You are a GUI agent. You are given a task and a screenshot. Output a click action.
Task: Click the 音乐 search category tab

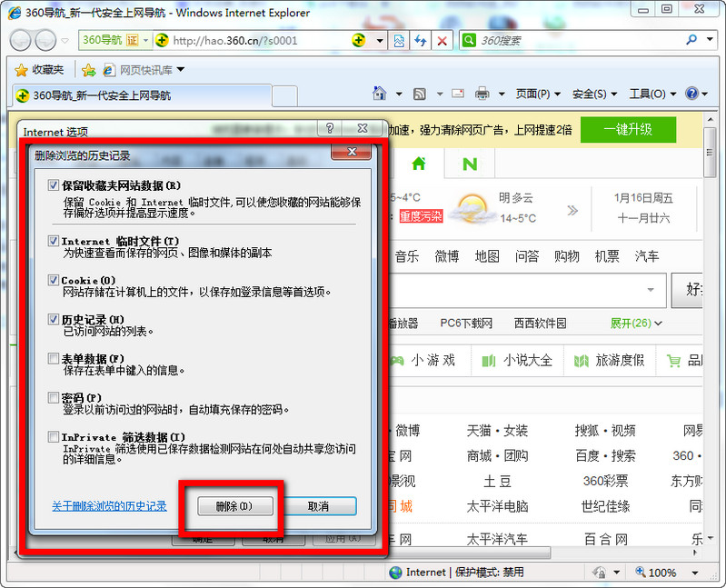coord(407,256)
